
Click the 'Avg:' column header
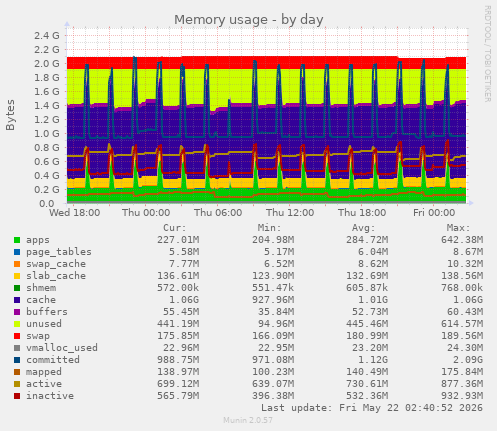(x=364, y=228)
